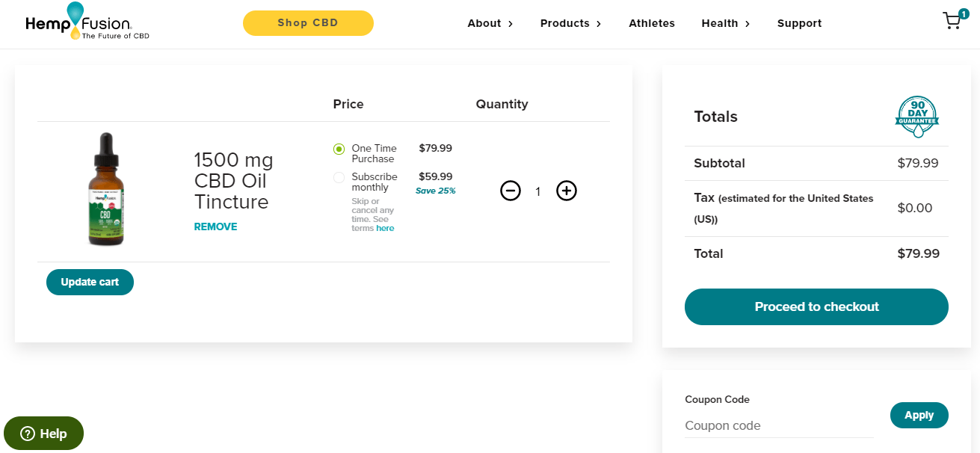Increase quantity with the plus icon
Image resolution: width=980 pixels, height=453 pixels.
click(567, 191)
